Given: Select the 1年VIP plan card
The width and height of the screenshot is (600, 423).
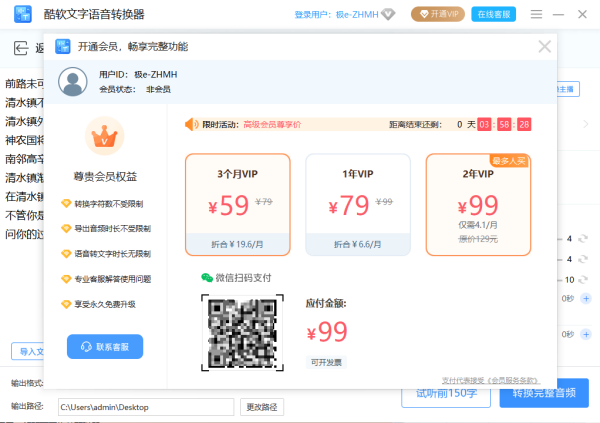Looking at the screenshot, I should (x=358, y=204).
